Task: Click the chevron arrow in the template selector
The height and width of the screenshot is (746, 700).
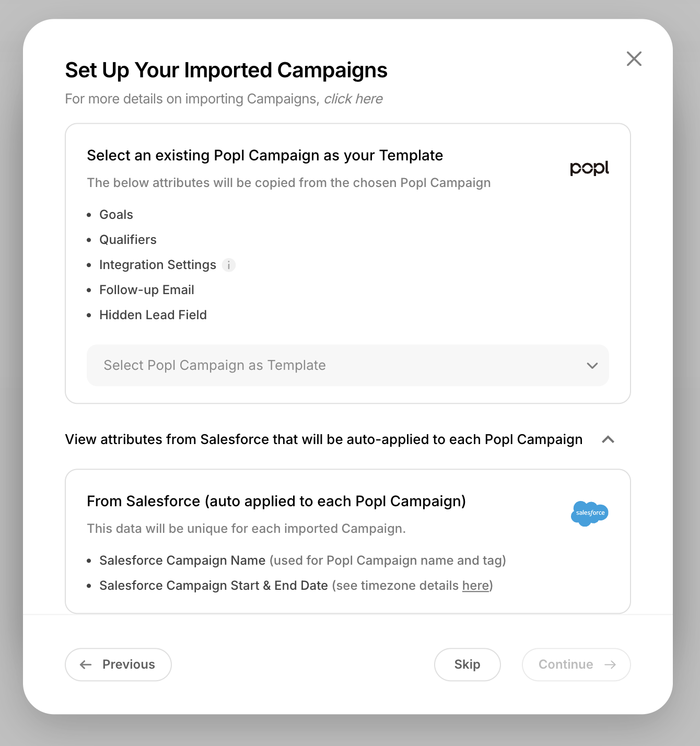Action: [592, 366]
